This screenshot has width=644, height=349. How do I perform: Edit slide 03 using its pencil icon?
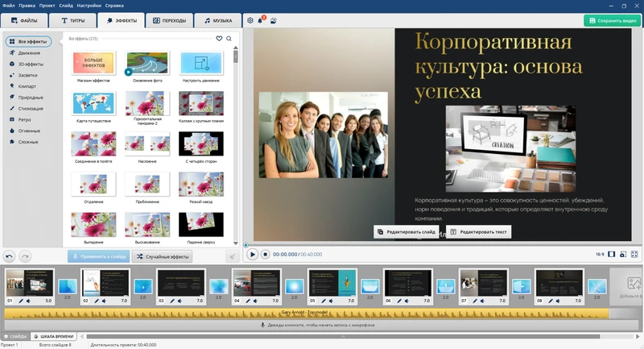coord(172,301)
